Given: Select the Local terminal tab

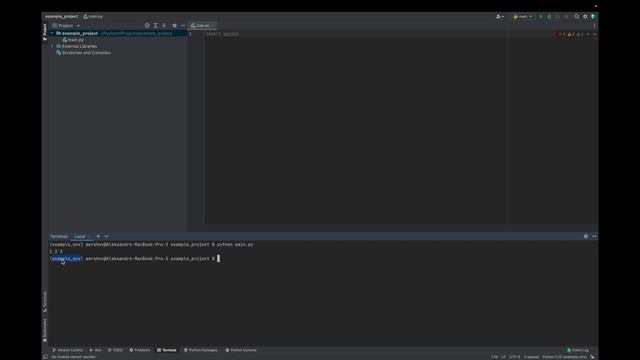Looking at the screenshot, I should pos(80,236).
